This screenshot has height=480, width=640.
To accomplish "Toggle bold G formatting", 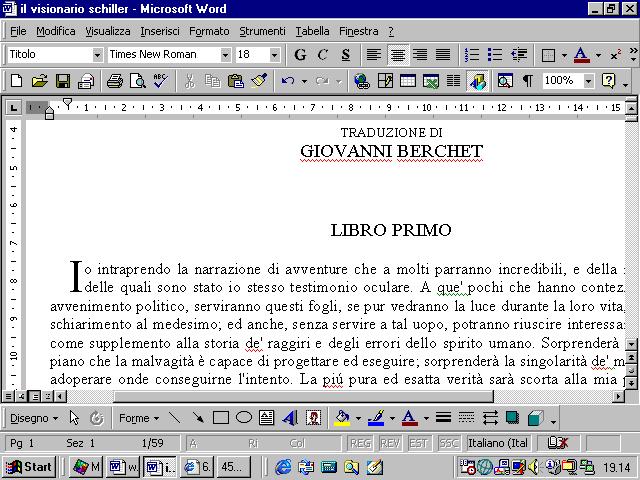I will [x=300, y=55].
